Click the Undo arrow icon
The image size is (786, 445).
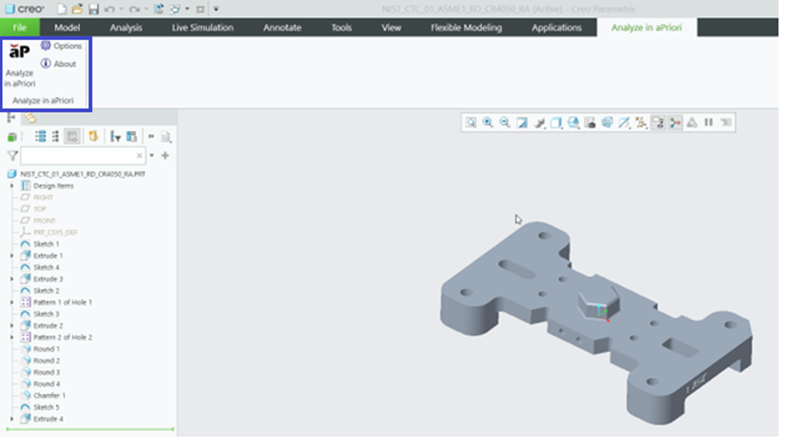click(x=109, y=9)
